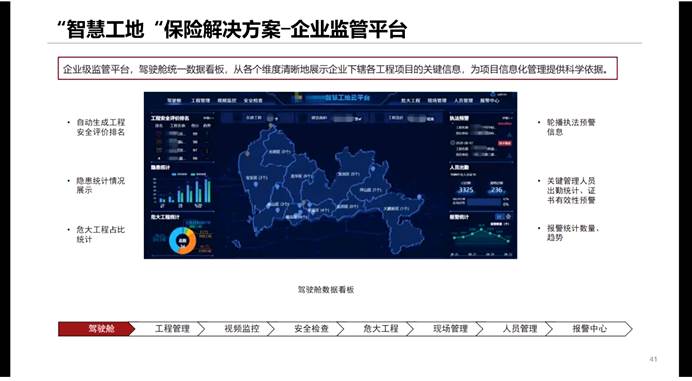Toggle the green series legend in 隐患统计 chart
Image resolution: width=692 pixels, height=381 pixels.
(199, 174)
